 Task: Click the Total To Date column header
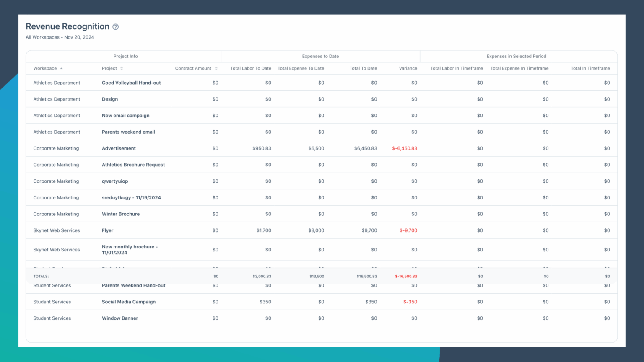[363, 68]
